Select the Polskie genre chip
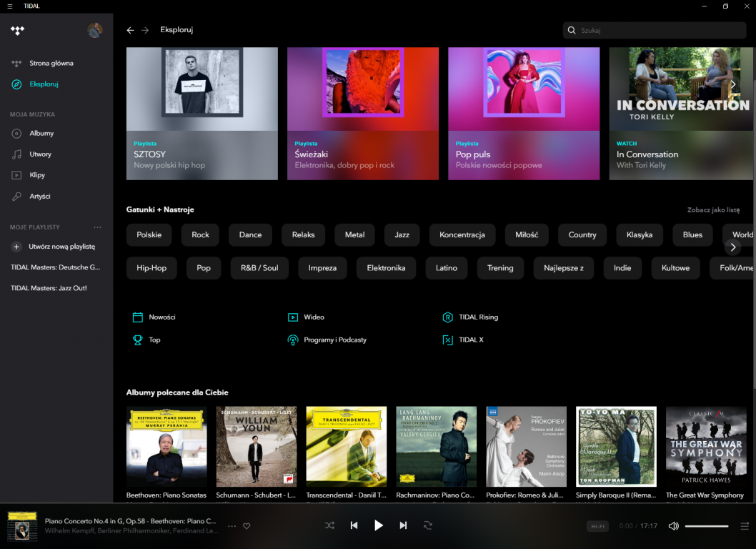The image size is (756, 549). pos(149,235)
